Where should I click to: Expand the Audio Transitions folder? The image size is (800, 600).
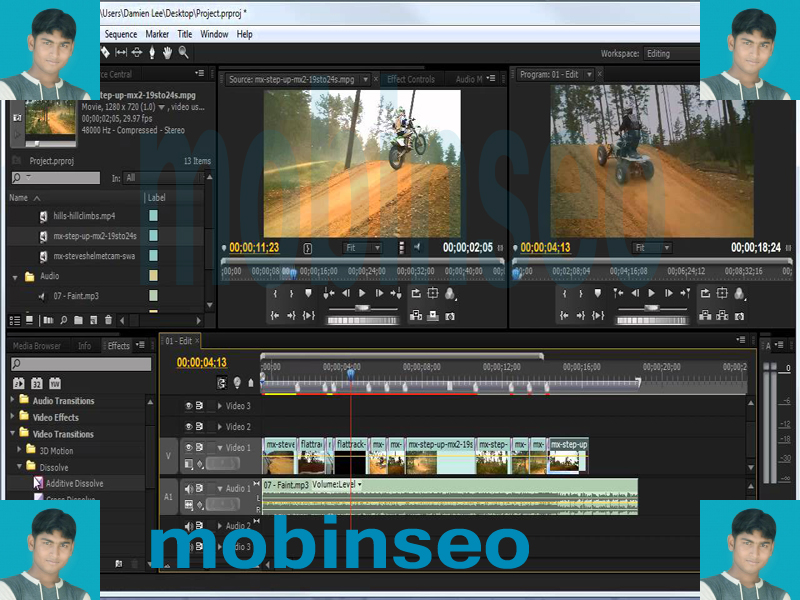point(13,401)
